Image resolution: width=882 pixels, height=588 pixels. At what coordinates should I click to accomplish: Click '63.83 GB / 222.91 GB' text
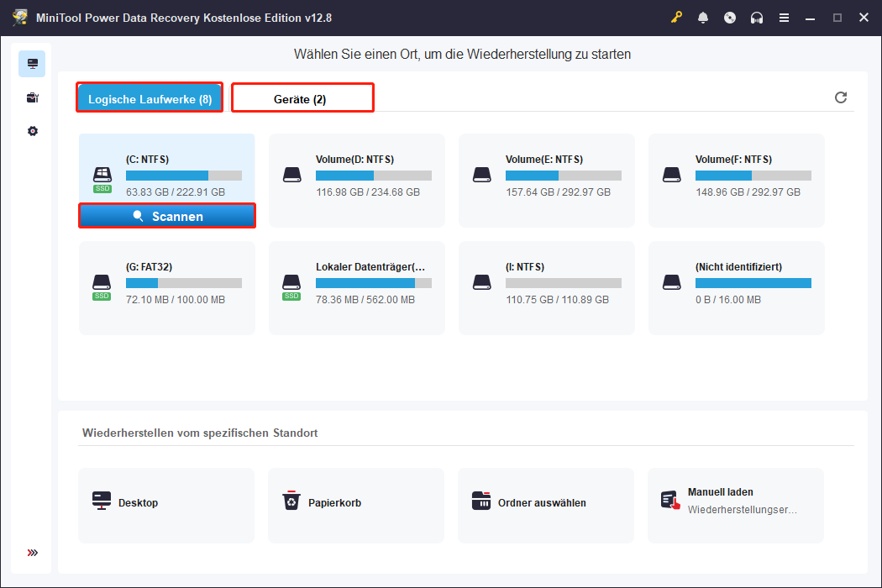tap(176, 192)
